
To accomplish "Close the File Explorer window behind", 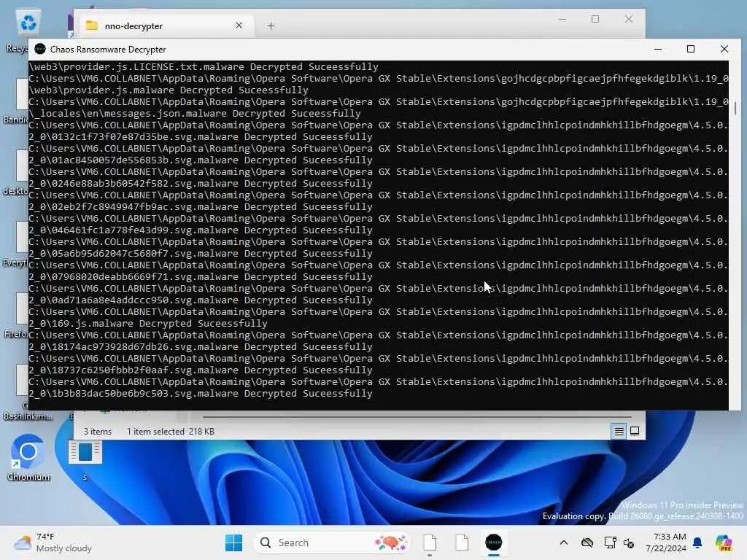I will click(x=629, y=19).
